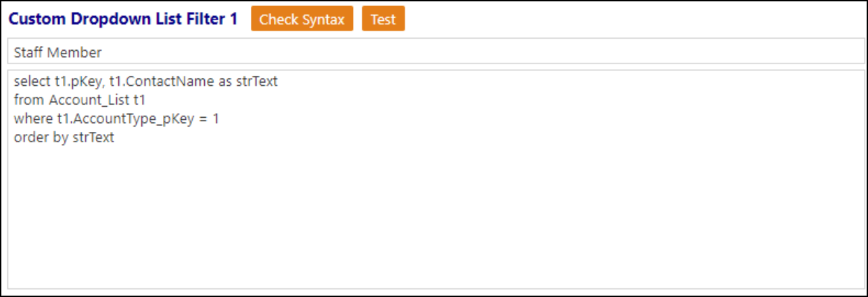Click 'strText' alias in the select line

coord(257,82)
